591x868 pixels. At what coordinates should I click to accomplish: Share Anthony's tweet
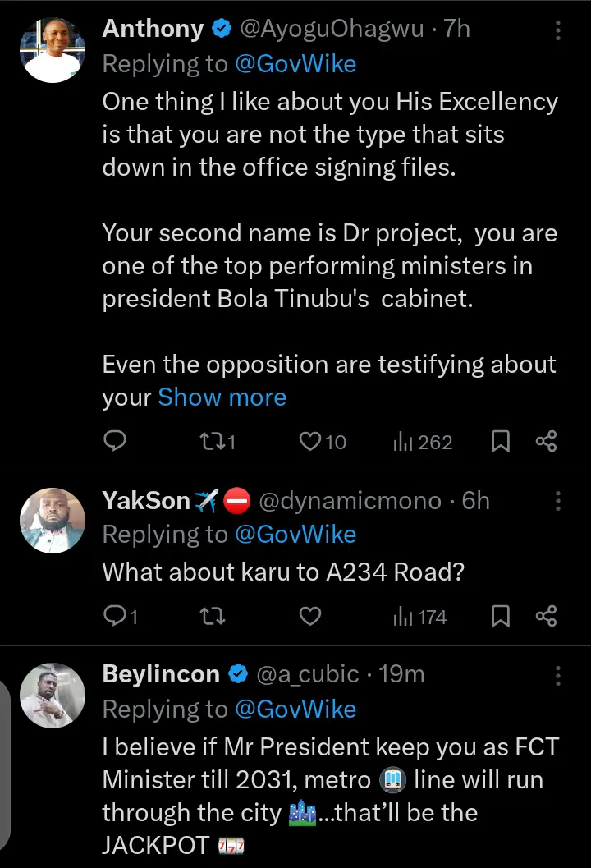point(547,442)
